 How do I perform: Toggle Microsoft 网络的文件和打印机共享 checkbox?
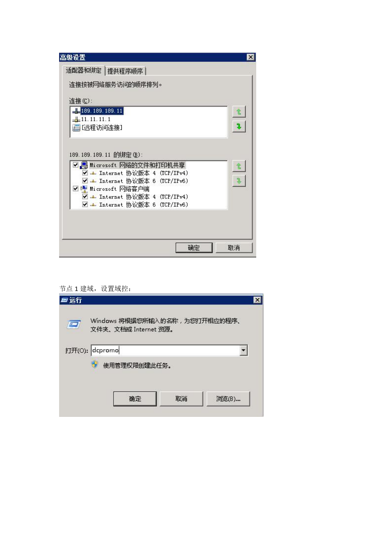coord(76,166)
